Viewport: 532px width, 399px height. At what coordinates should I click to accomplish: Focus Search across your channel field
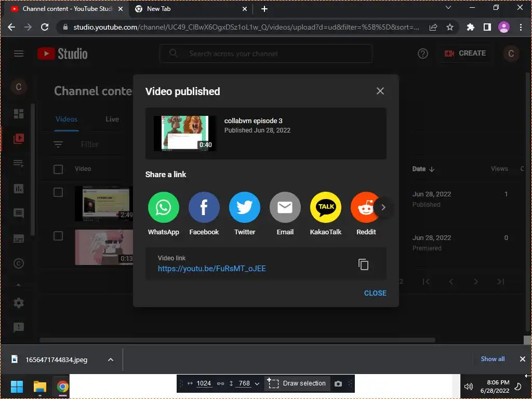[266, 54]
